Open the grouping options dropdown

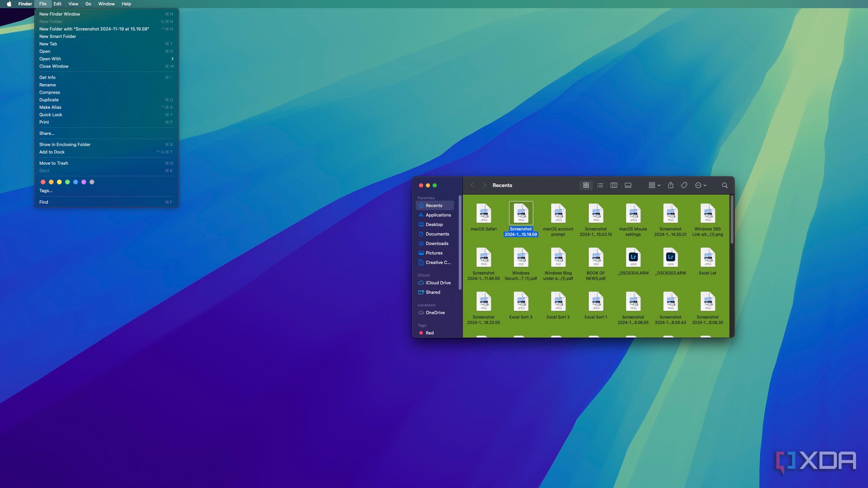[653, 185]
